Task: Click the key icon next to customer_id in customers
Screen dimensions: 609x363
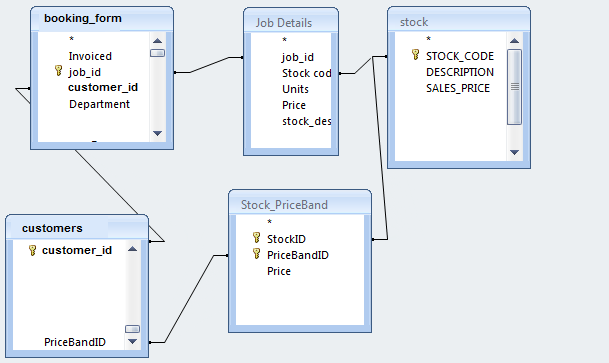Action: pyautogui.click(x=33, y=250)
